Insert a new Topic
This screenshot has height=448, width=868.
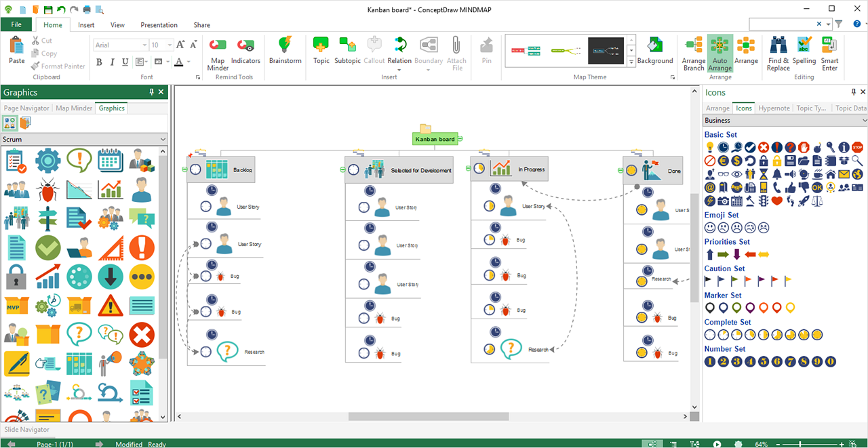coord(321,50)
